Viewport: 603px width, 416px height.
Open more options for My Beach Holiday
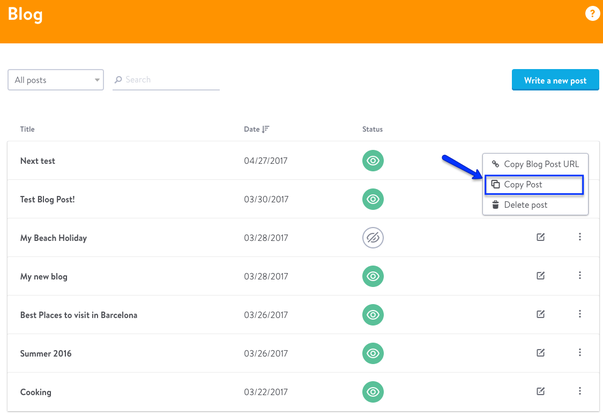coord(580,237)
